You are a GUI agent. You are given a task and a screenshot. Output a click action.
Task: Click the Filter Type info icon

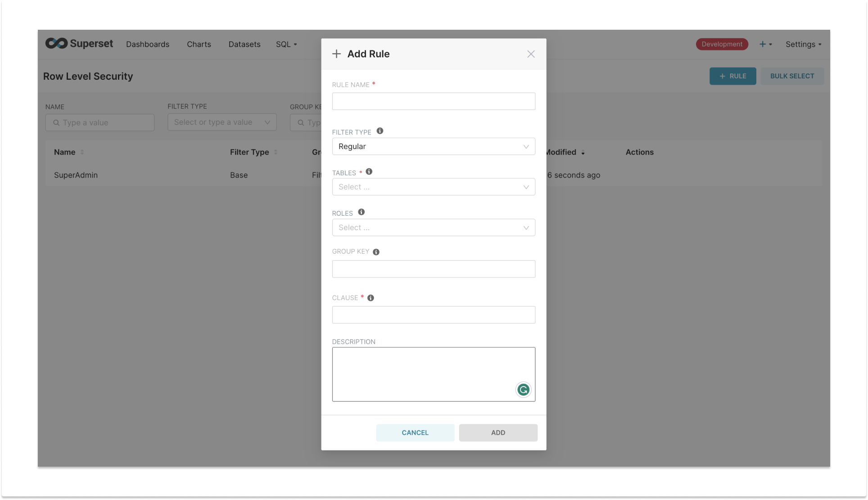tap(380, 131)
